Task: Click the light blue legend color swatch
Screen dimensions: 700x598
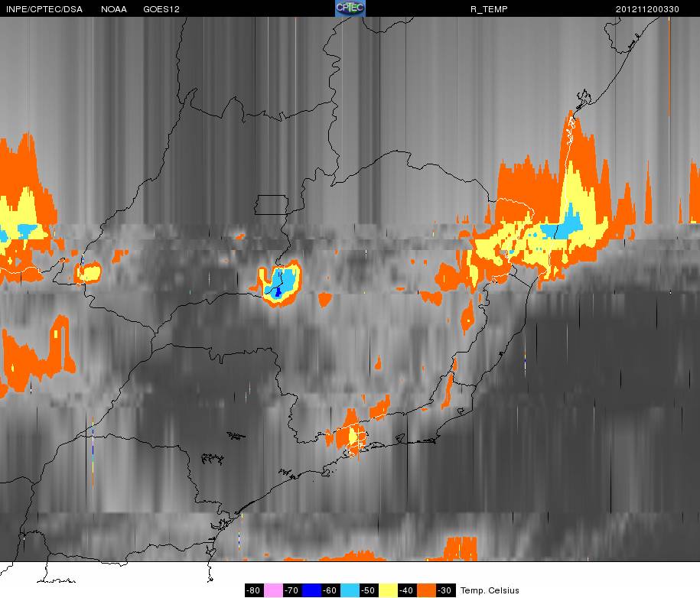Action: tap(350, 590)
